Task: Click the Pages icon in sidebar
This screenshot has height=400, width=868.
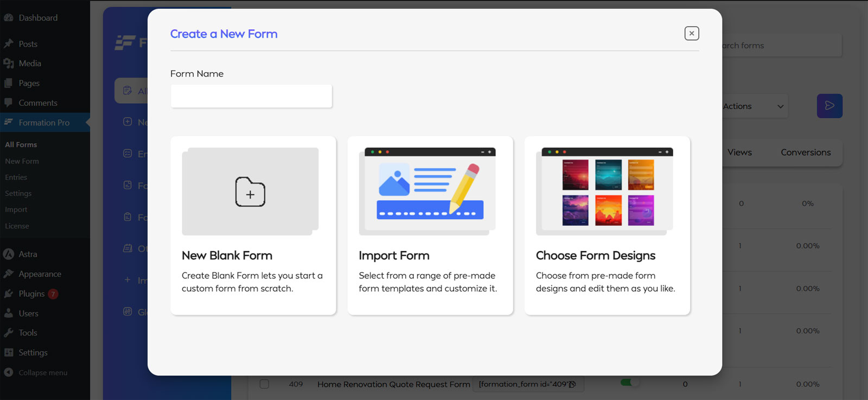Action: (x=9, y=83)
